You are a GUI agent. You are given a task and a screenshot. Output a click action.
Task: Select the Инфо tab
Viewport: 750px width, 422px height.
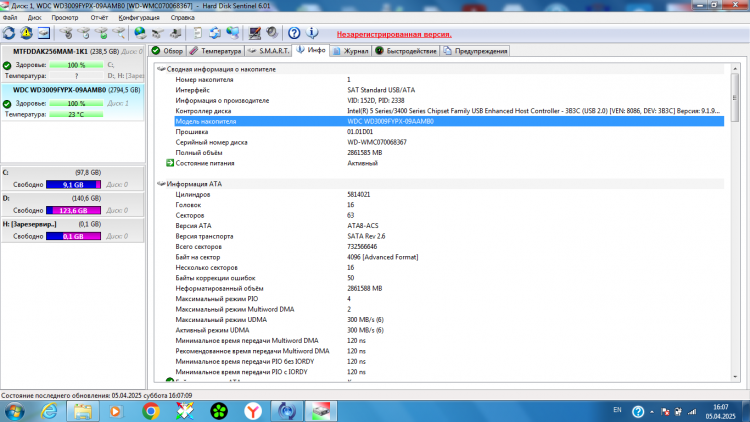(x=311, y=50)
